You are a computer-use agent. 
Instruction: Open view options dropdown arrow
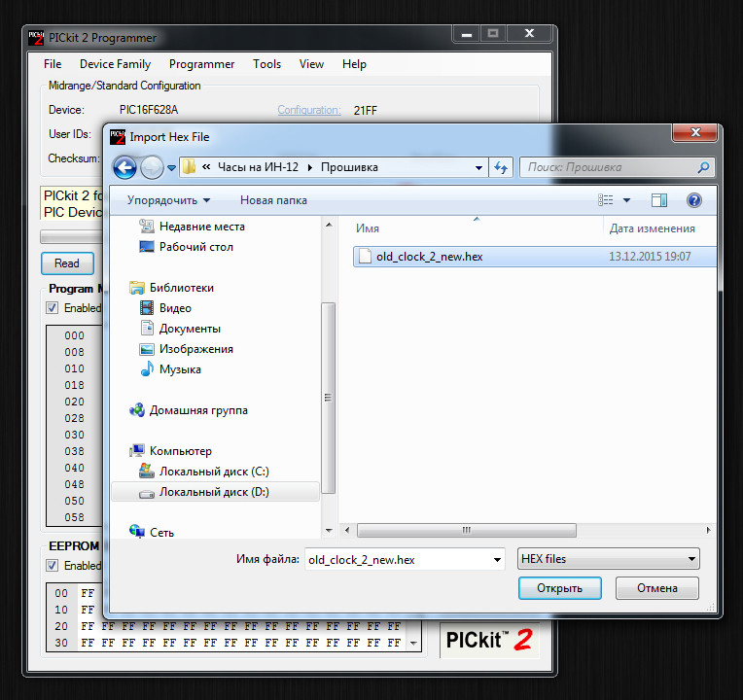[626, 200]
